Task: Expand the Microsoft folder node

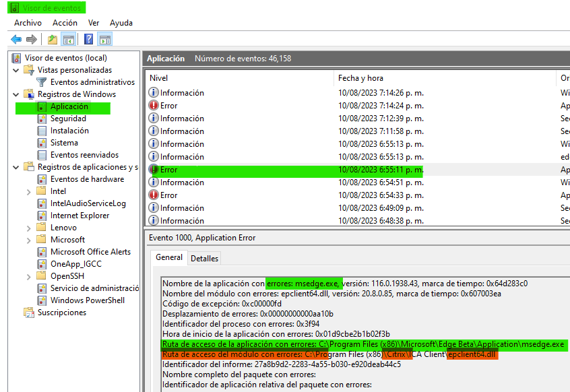Action: (29, 240)
